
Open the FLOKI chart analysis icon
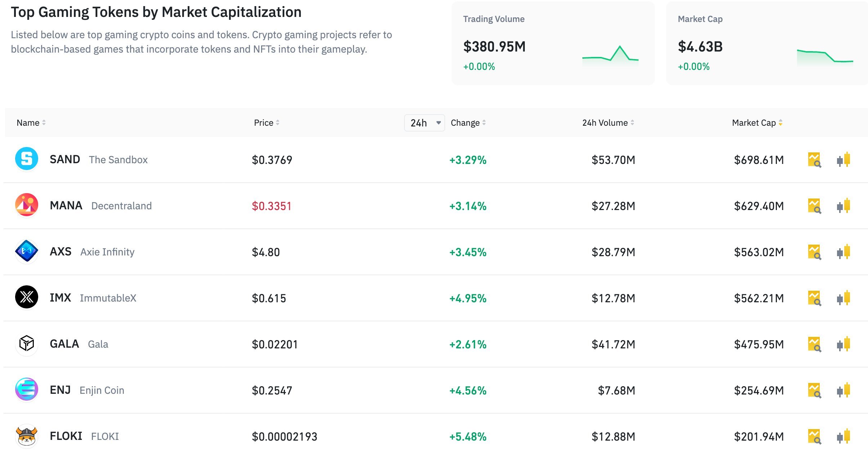pyautogui.click(x=814, y=436)
